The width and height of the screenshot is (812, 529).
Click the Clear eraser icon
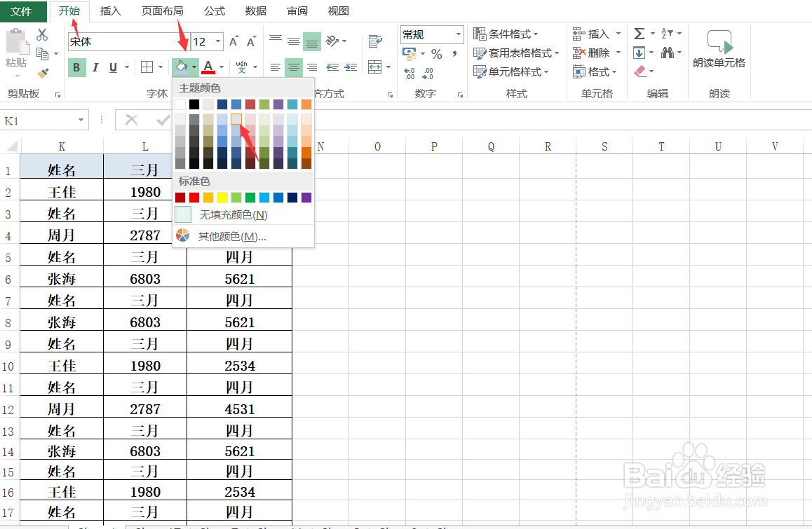(x=640, y=71)
